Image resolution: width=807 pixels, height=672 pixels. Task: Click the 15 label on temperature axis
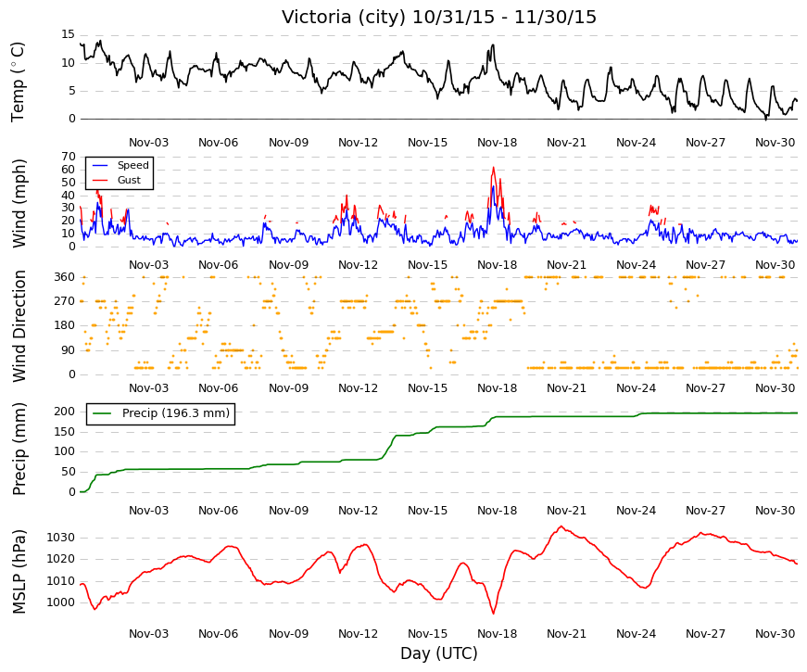69,34
